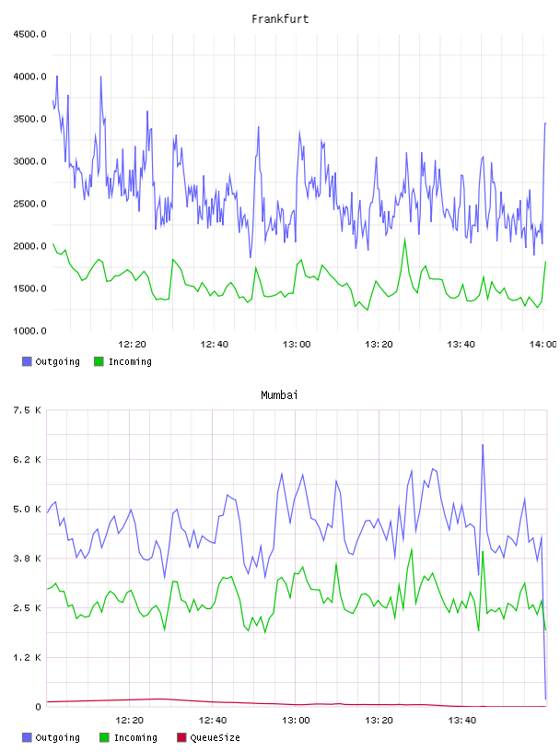Click the 5.0 K axis label in Mumbai chart
Viewport: 560px width, 752px height.
pos(27,509)
